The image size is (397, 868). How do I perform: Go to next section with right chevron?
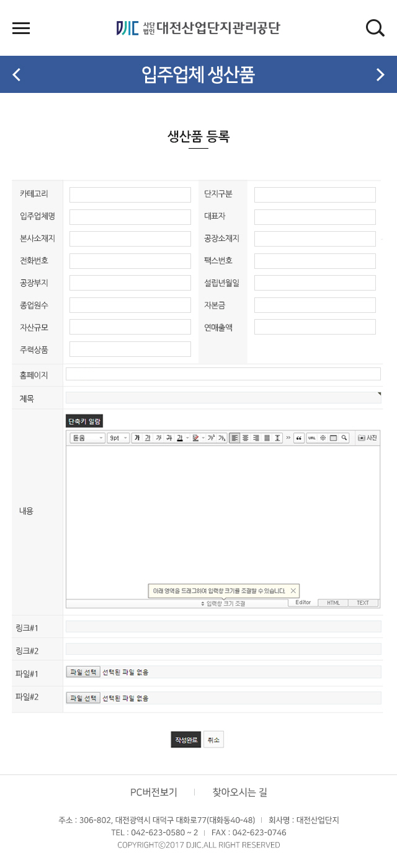[x=380, y=75]
